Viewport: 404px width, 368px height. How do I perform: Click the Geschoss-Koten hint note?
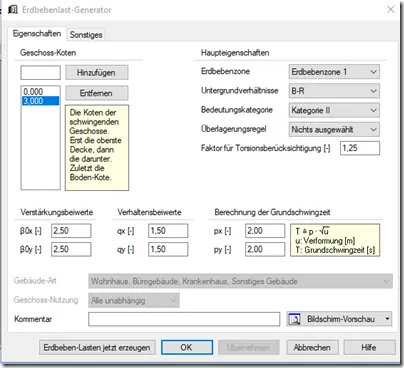(97, 148)
